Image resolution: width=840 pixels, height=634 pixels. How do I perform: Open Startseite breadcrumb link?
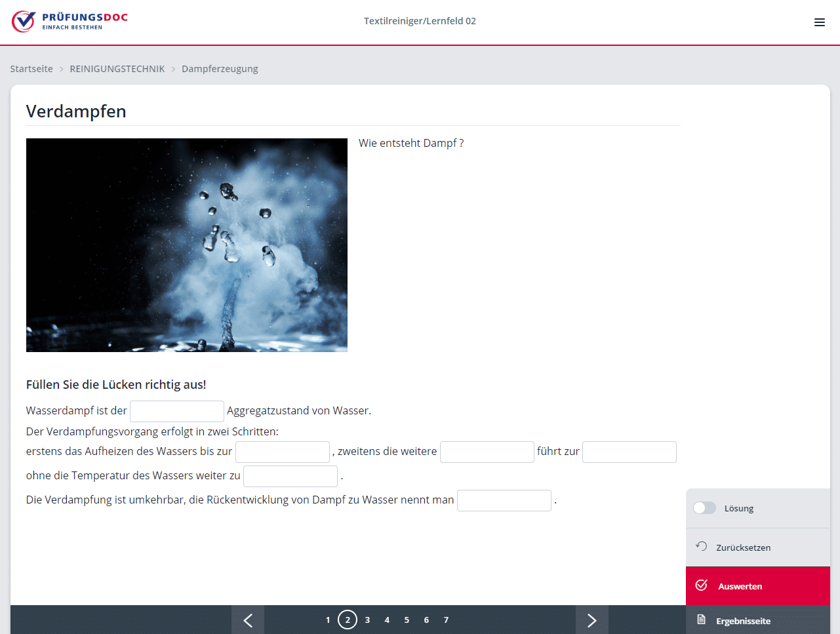click(31, 69)
